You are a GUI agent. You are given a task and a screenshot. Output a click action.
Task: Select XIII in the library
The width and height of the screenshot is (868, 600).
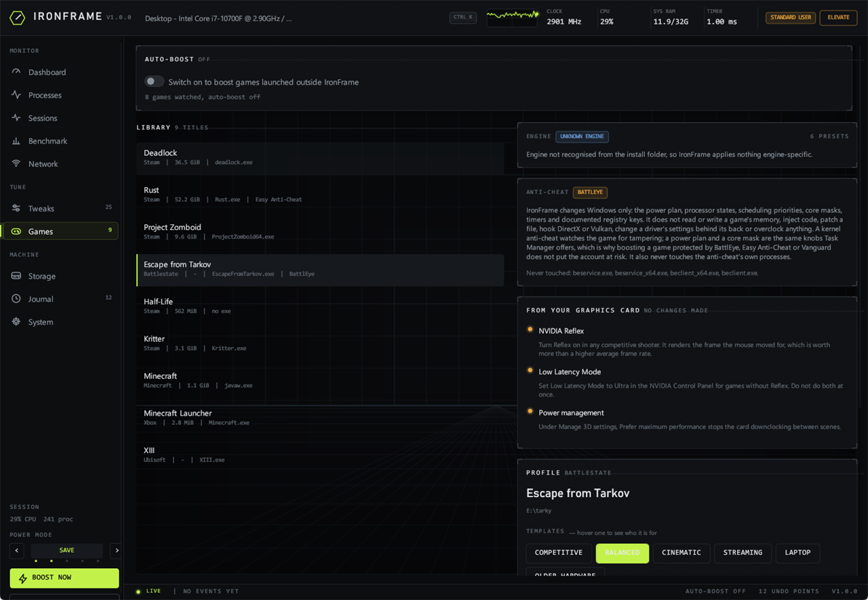320,456
